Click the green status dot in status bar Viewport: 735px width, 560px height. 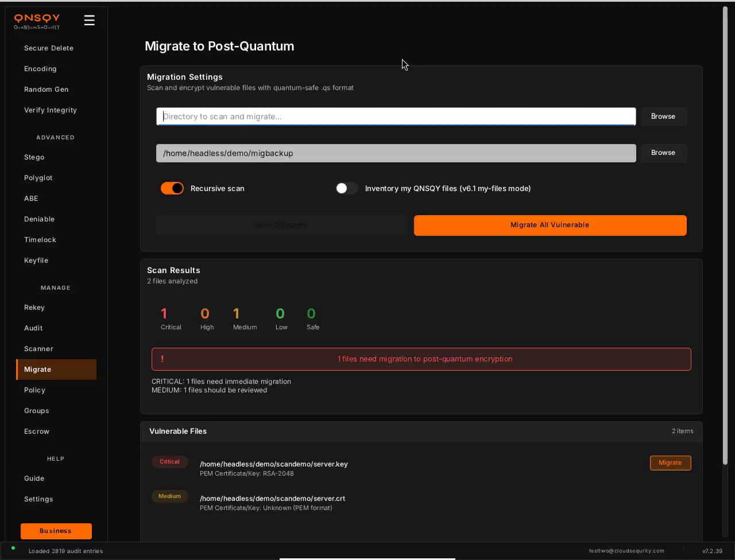click(13, 548)
